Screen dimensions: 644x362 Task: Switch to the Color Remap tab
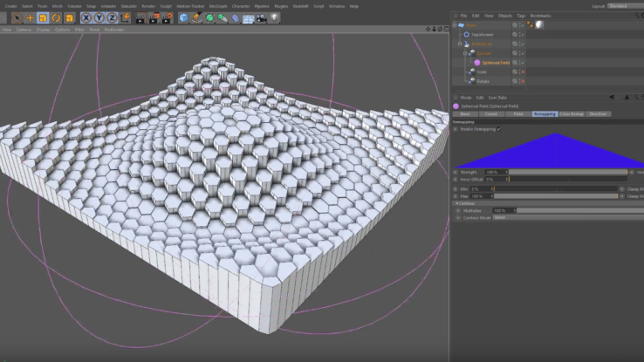pyautogui.click(x=572, y=114)
